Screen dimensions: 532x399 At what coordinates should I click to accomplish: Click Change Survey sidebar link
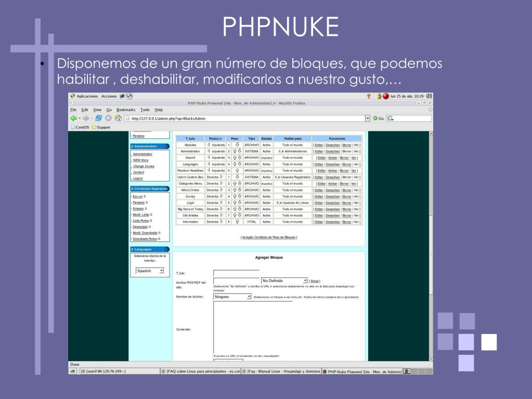[x=144, y=166]
